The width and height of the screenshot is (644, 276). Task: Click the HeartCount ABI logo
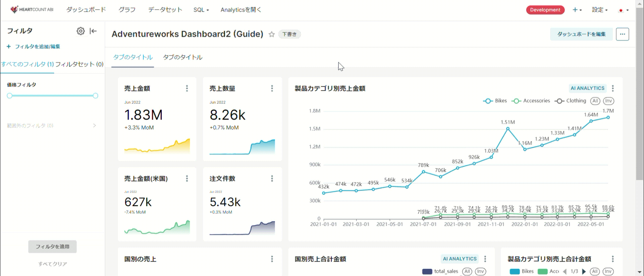(32, 10)
